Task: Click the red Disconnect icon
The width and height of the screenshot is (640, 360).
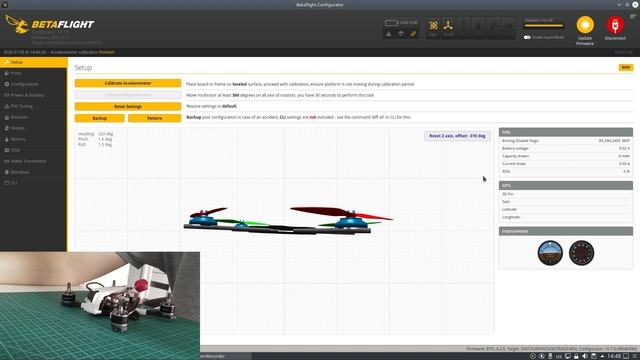Action: tap(615, 25)
